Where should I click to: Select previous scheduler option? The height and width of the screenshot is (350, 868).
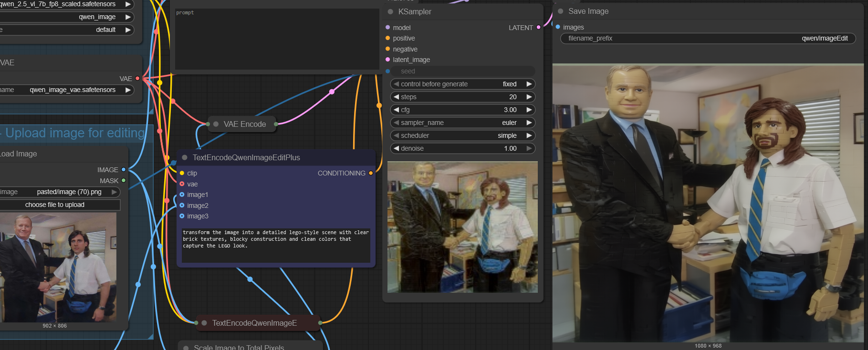point(396,135)
